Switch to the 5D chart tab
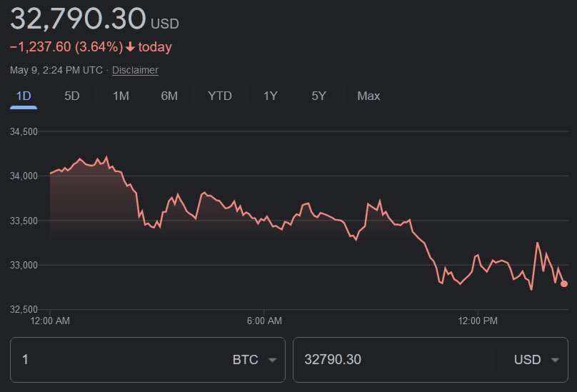This screenshot has width=577, height=392. click(71, 96)
